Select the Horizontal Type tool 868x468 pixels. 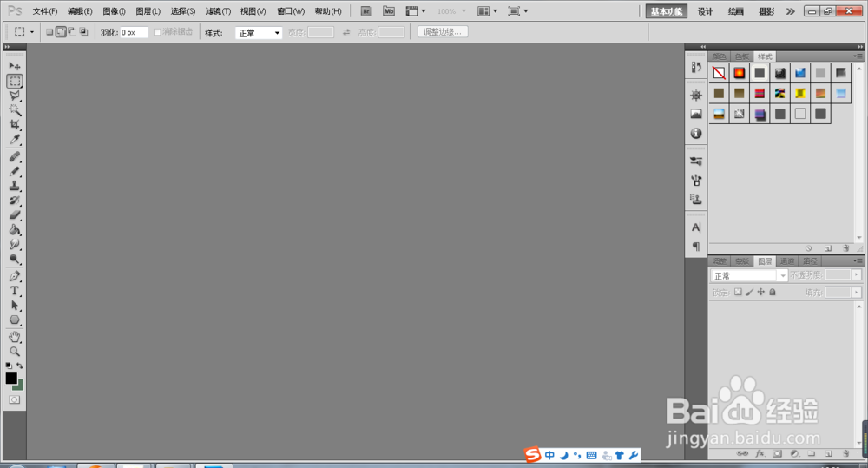tap(15, 291)
